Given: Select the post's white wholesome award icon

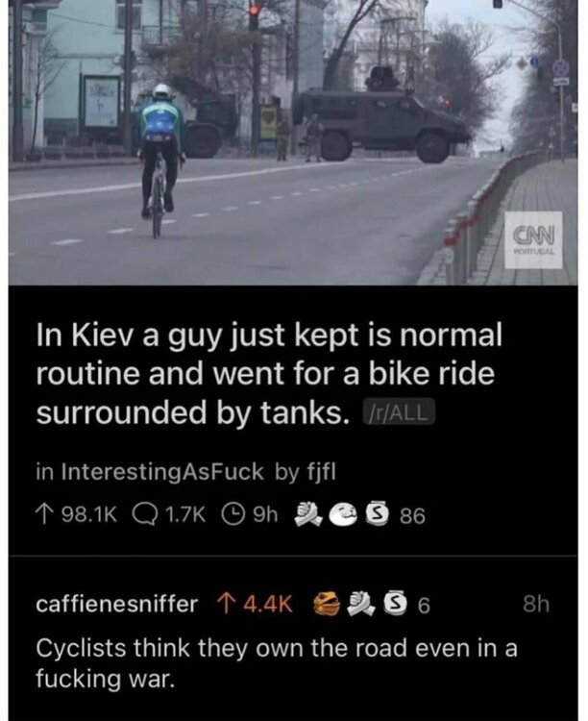Looking at the screenshot, I should [x=344, y=514].
